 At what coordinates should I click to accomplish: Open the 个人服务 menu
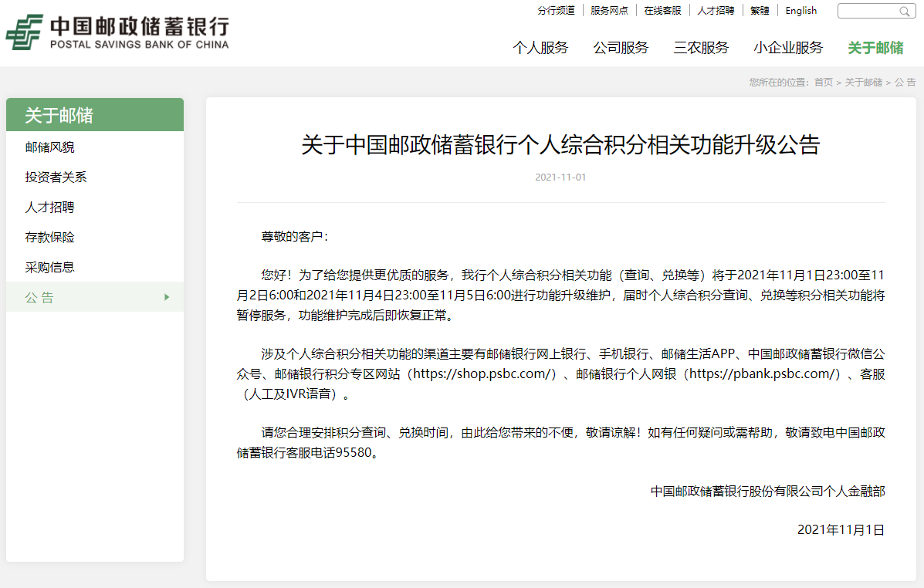540,48
